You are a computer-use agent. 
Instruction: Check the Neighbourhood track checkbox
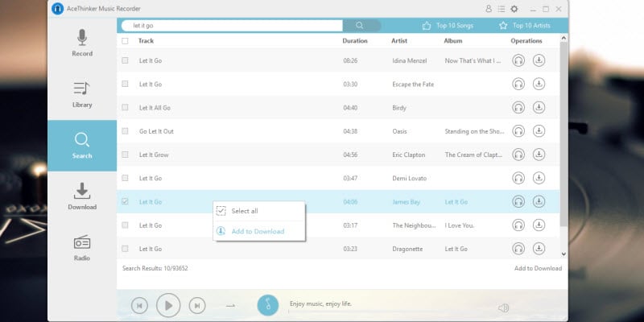[125, 225]
